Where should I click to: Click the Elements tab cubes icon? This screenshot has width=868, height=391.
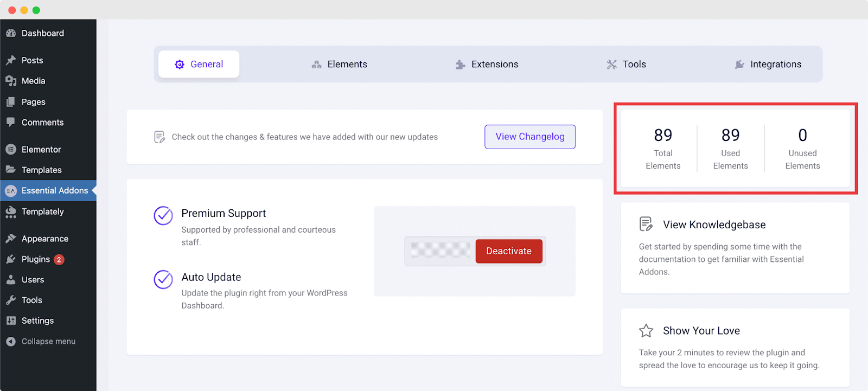(317, 65)
